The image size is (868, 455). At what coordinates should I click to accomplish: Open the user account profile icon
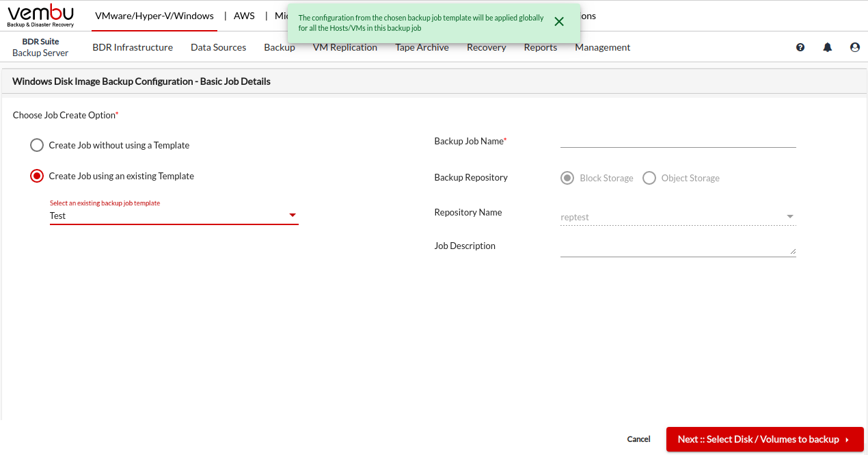tap(855, 47)
